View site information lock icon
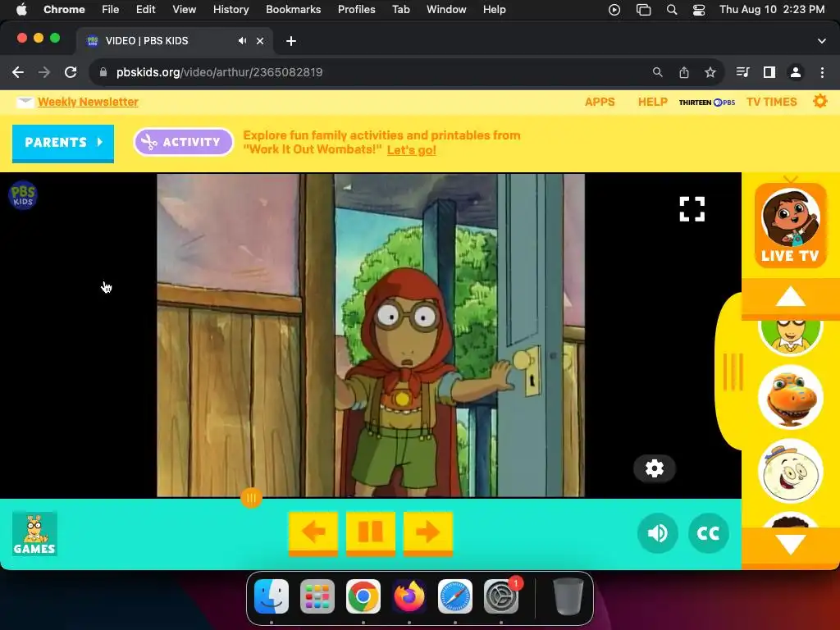 (103, 72)
